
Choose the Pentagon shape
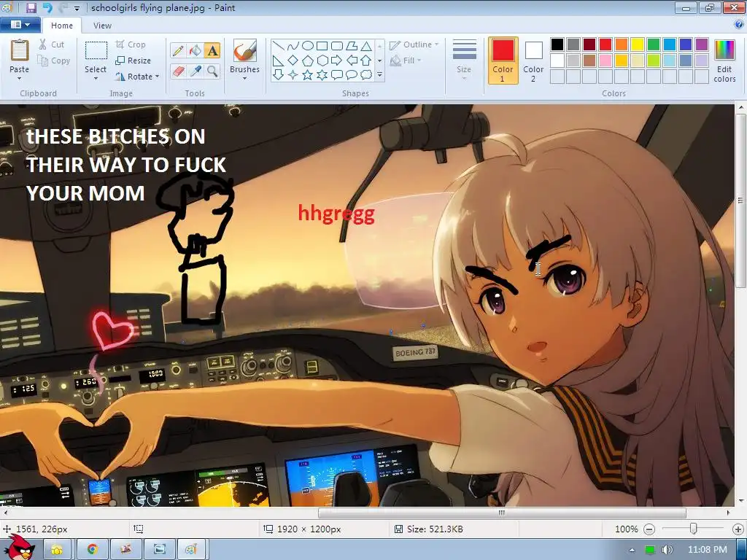pos(308,61)
